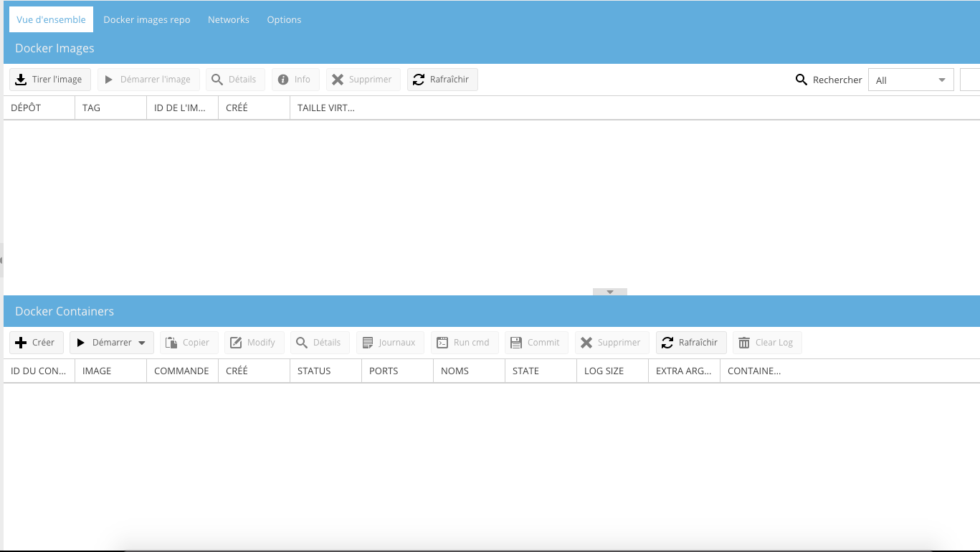Click the Démarrer l'image button
Screen dimensions: 980x552
point(148,80)
